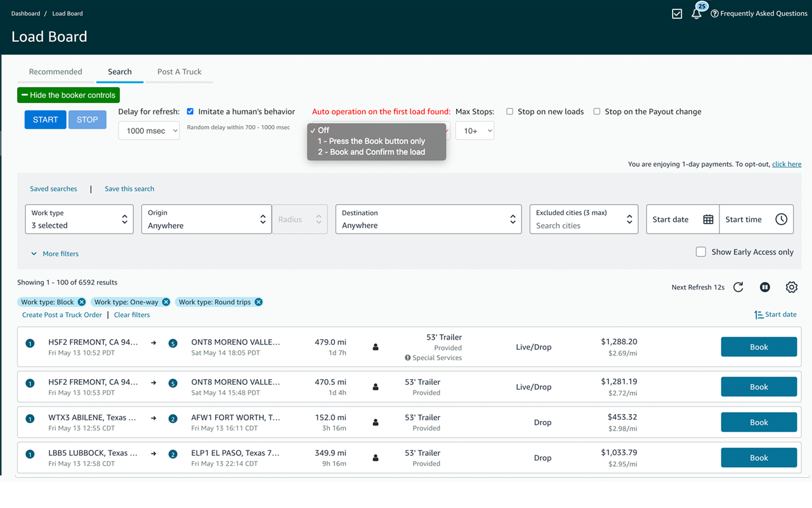The image size is (812, 508).
Task: Click Save this search
Action: click(129, 189)
